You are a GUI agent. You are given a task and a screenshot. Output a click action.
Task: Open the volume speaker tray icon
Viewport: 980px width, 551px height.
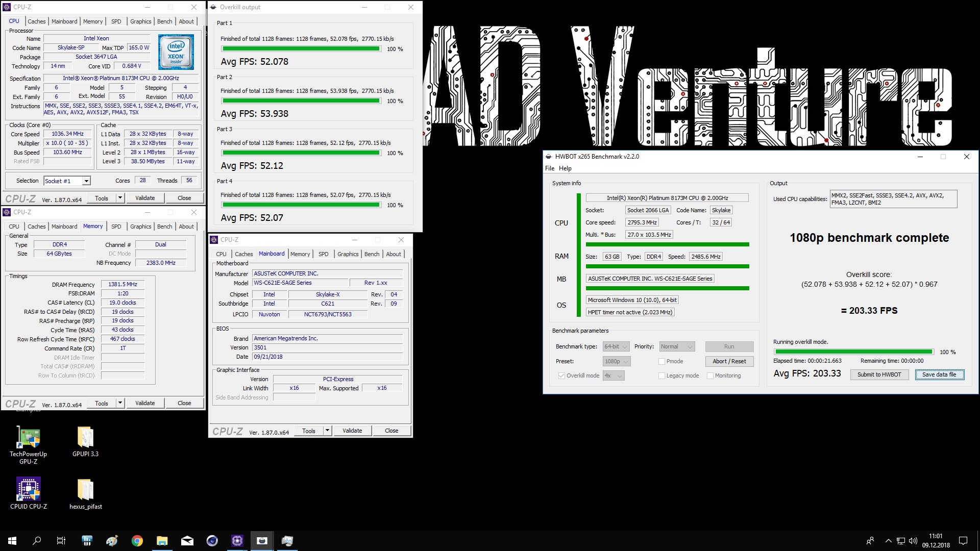coord(913,541)
